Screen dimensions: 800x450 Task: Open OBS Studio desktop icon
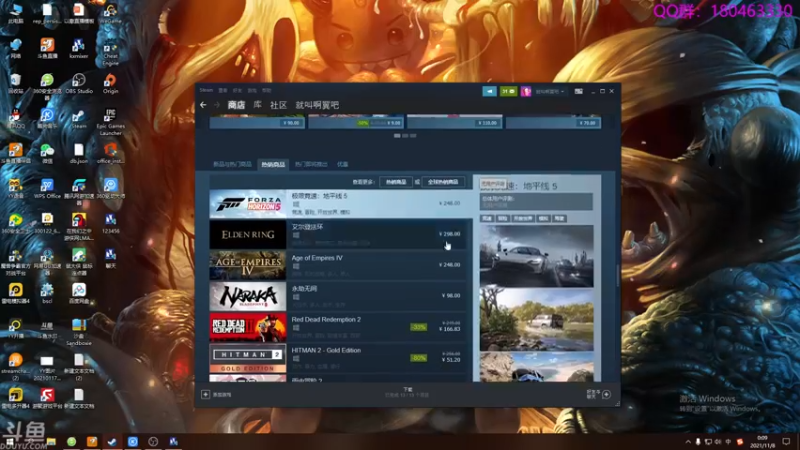pos(79,84)
